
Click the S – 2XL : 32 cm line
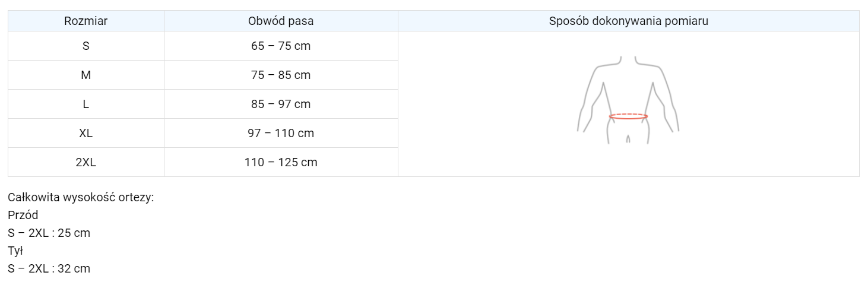[49, 268]
